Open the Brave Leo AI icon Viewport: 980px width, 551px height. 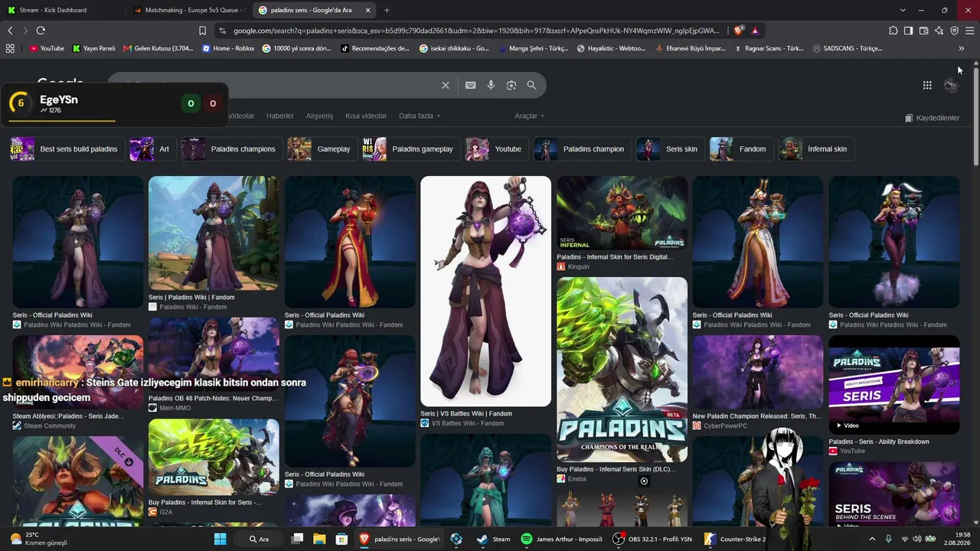pyautogui.click(x=939, y=31)
